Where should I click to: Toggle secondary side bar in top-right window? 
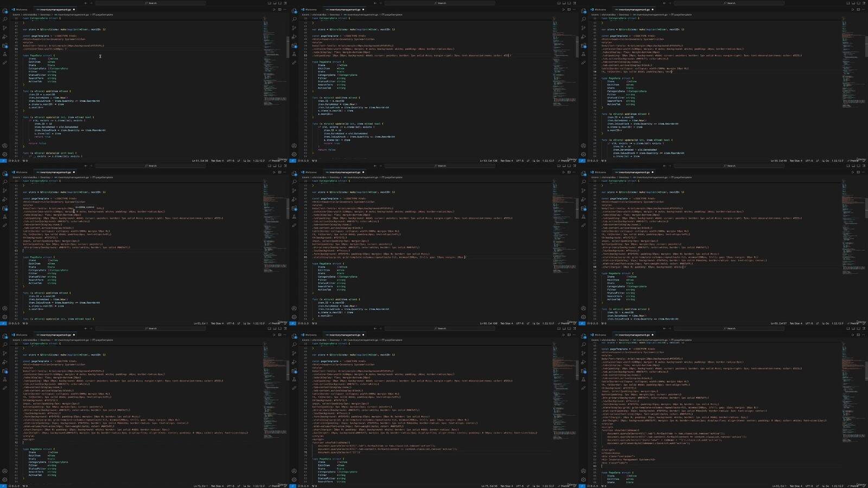coord(858,3)
